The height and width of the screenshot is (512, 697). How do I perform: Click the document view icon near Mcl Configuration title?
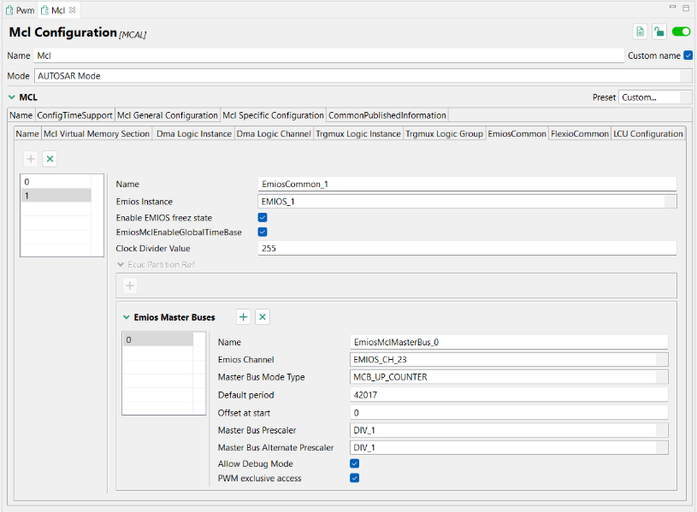point(640,32)
